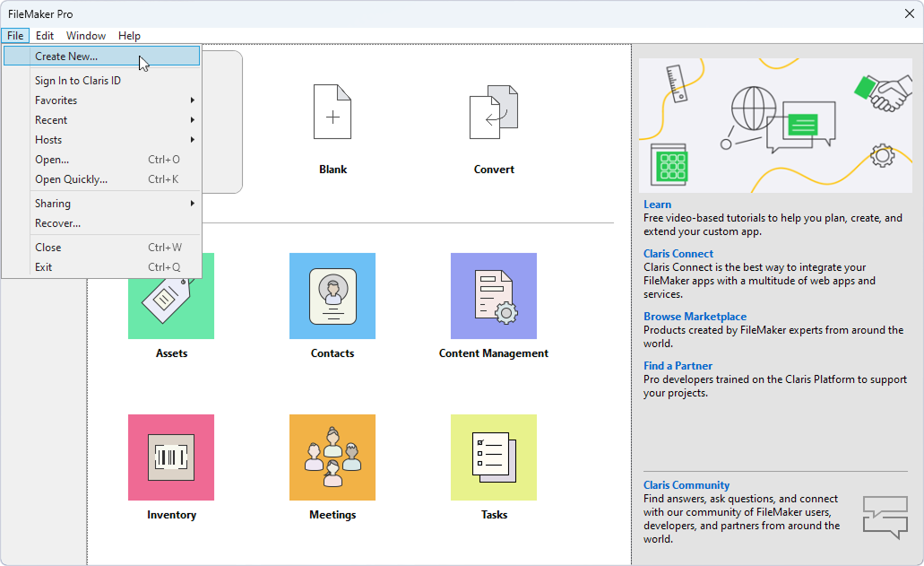Viewport: 924px width, 566px height.
Task: Open the Window menu
Action: coord(86,36)
